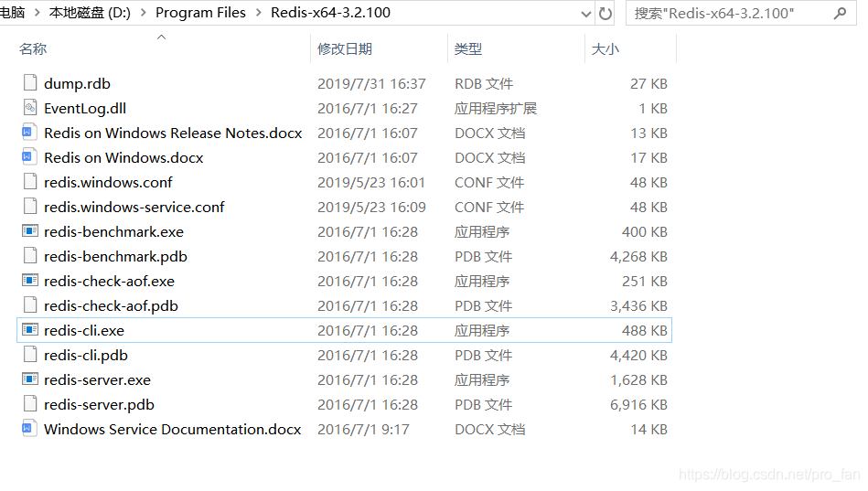Select the redis.windows-service.conf file name
Image resolution: width=868 pixels, height=491 pixels.
pyautogui.click(x=134, y=207)
